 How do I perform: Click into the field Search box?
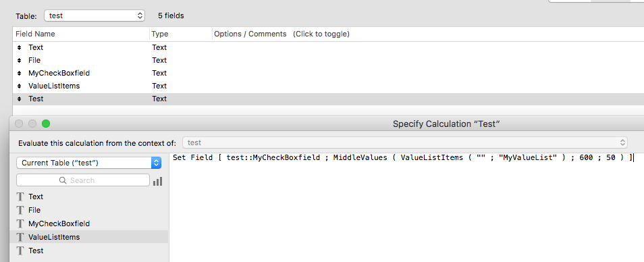pos(83,180)
